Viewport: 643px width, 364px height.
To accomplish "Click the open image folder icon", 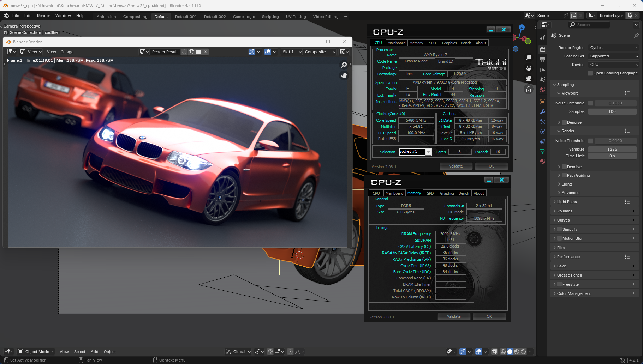I will 198,52.
